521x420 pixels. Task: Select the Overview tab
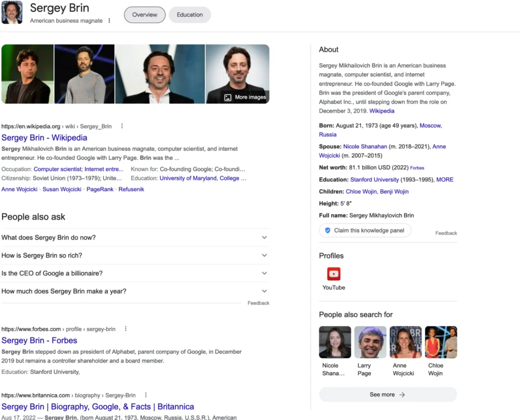coord(144,15)
